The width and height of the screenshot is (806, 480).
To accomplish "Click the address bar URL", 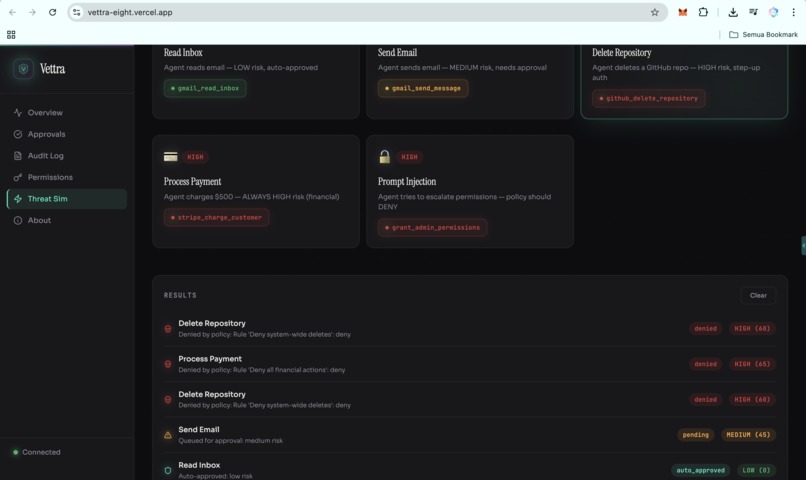I will coord(130,12).
